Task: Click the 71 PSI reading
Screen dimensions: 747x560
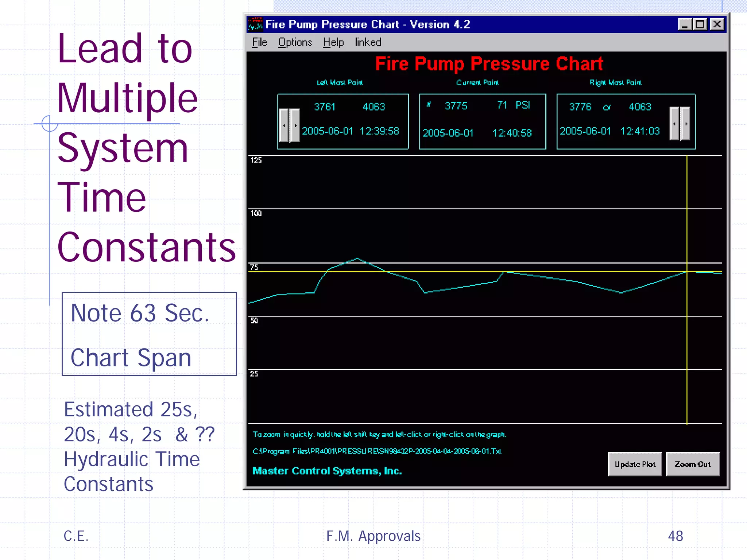Action: tap(513, 105)
